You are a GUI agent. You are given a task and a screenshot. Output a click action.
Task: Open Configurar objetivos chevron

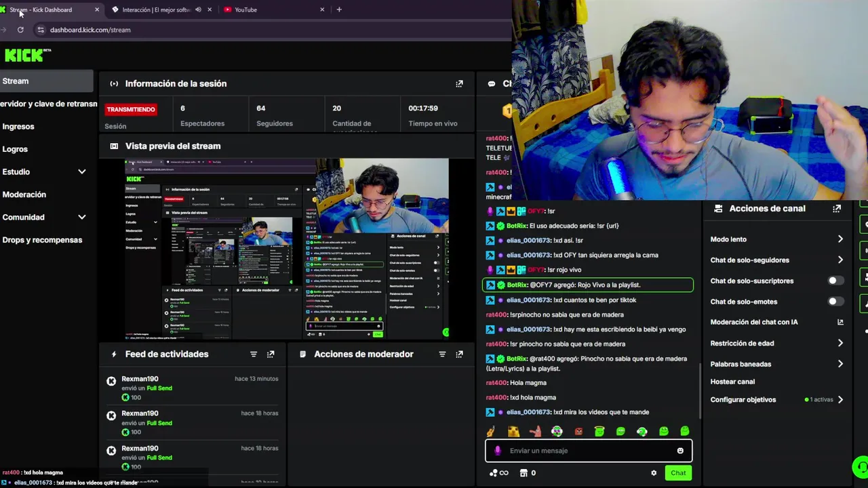840,400
